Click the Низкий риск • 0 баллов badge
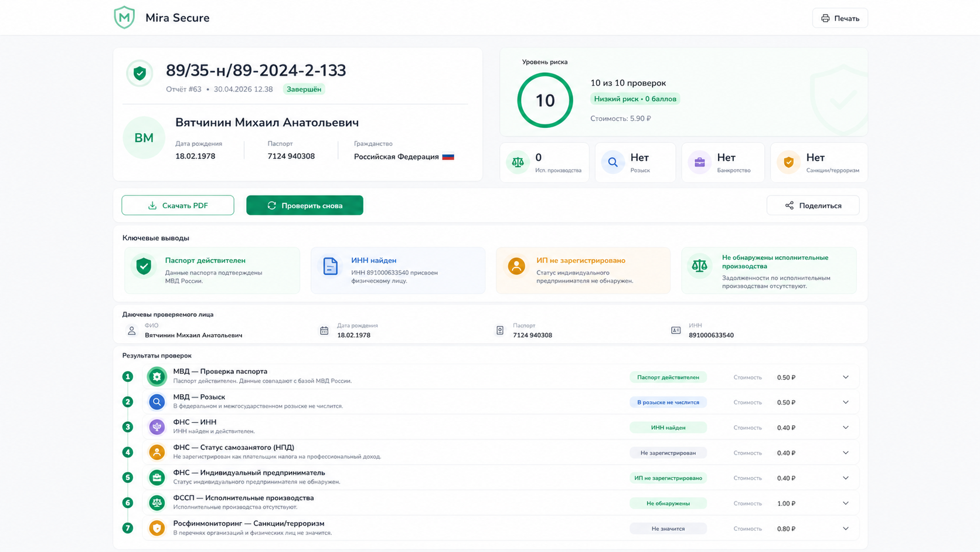Image resolution: width=980 pixels, height=552 pixels. pyautogui.click(x=635, y=99)
